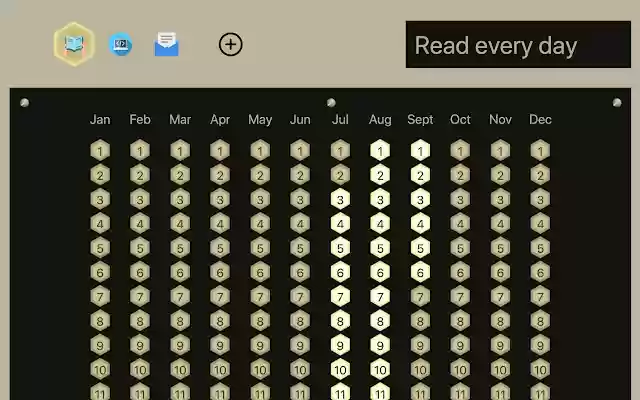640x400 pixels.
Task: Click the Jan month header
Action: 100,120
